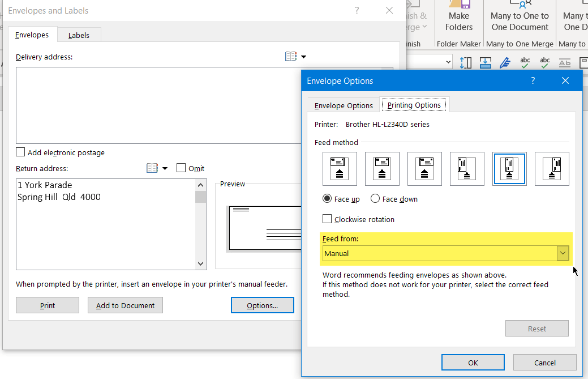Close the Envelope Options dialog

[x=565, y=80]
